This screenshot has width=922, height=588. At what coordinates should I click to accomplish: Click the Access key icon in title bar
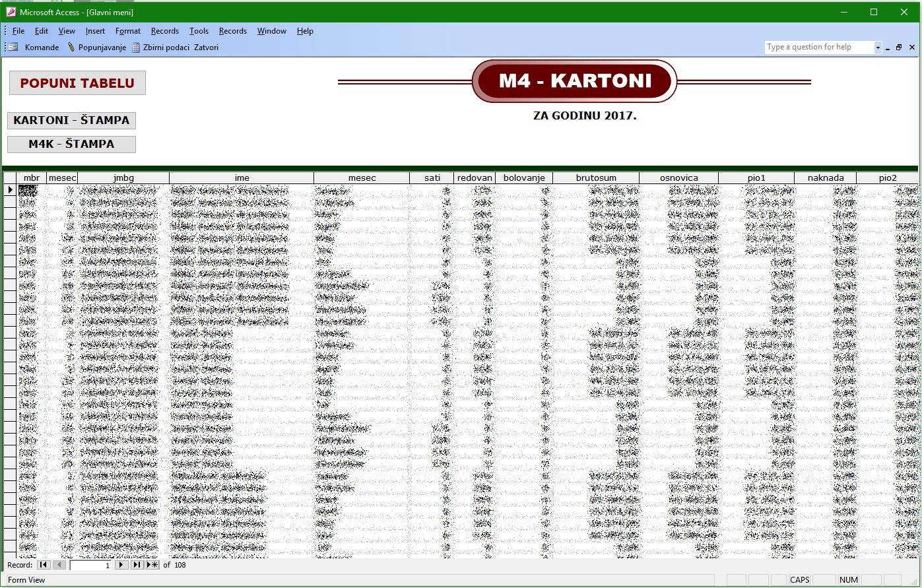(11, 12)
